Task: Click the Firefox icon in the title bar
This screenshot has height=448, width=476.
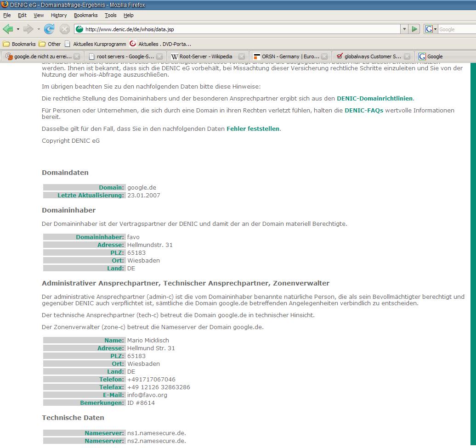Action: point(5,4)
